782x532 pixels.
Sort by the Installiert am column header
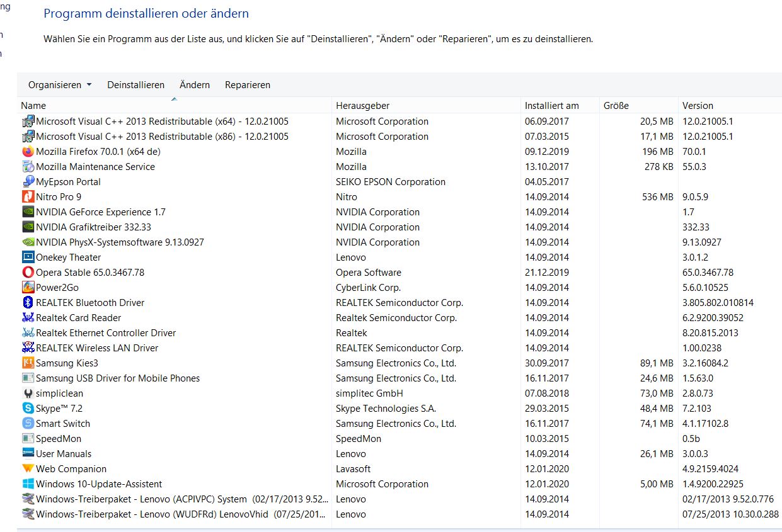click(x=560, y=105)
